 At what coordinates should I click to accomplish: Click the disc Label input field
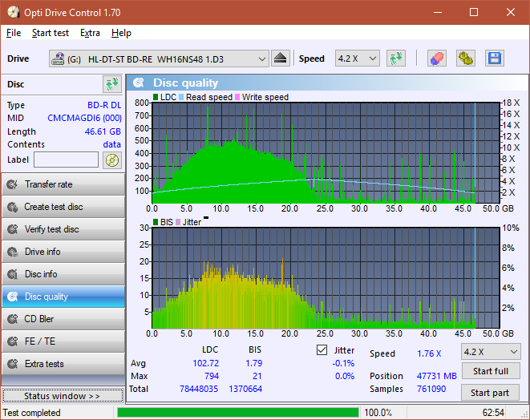tap(67, 160)
